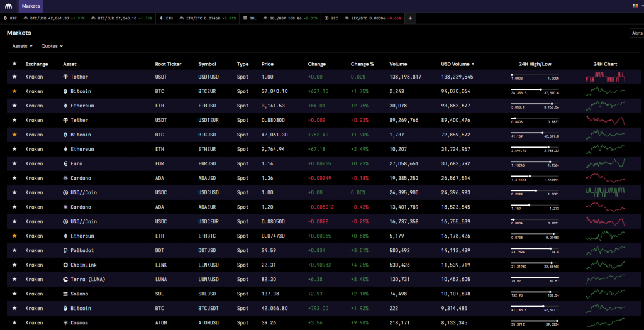Select the BTC/USD ticker in top bar

[54, 18]
